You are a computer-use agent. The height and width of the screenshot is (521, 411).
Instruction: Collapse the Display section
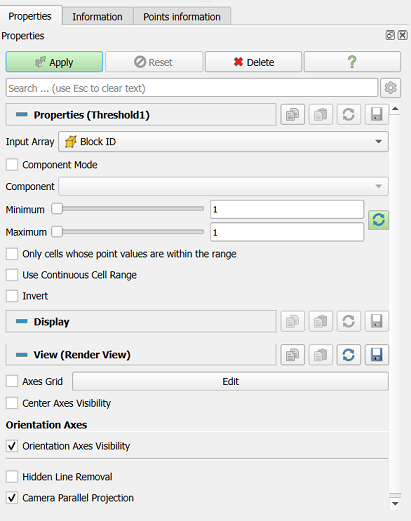coord(141,322)
